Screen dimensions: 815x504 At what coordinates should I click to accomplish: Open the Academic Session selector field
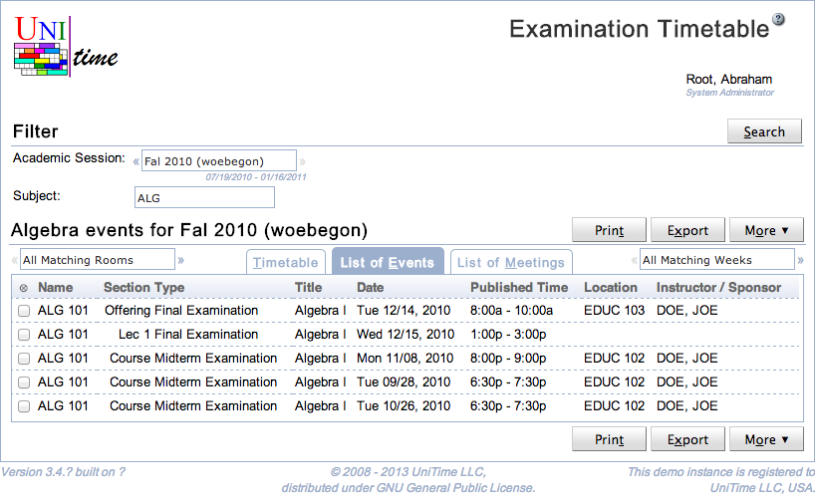(219, 161)
